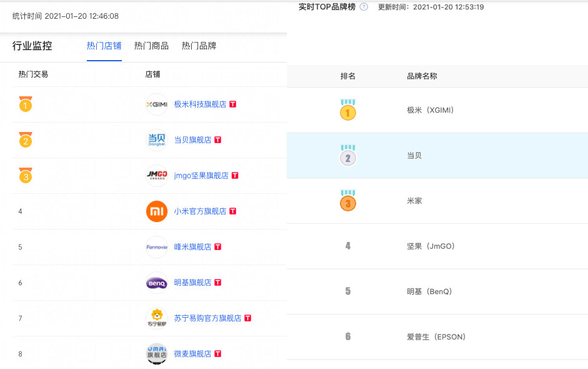Open the 热门品牌 tab
This screenshot has height=369, width=588.
pyautogui.click(x=199, y=46)
